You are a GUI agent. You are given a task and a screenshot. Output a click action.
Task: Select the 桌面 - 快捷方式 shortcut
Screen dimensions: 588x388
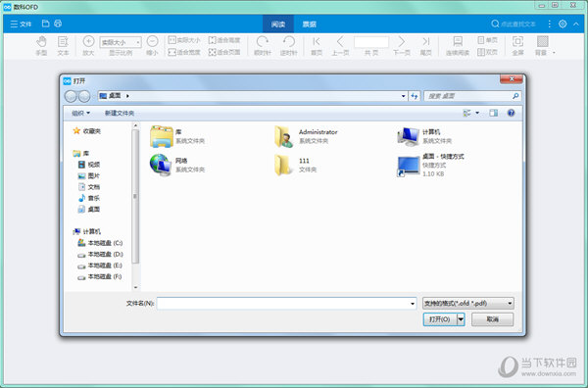(430, 165)
